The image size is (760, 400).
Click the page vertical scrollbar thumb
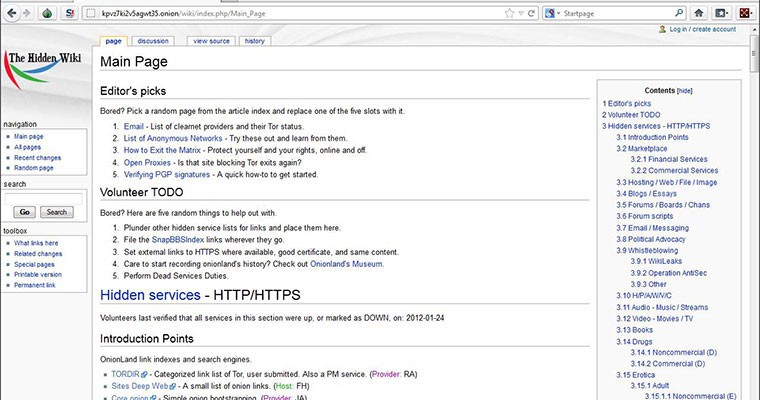(755, 54)
